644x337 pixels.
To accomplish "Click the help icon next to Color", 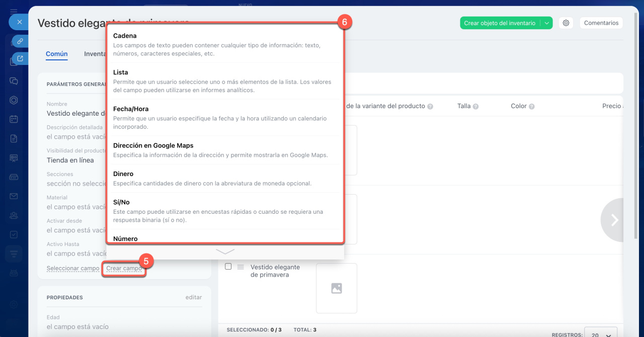I will pos(532,107).
